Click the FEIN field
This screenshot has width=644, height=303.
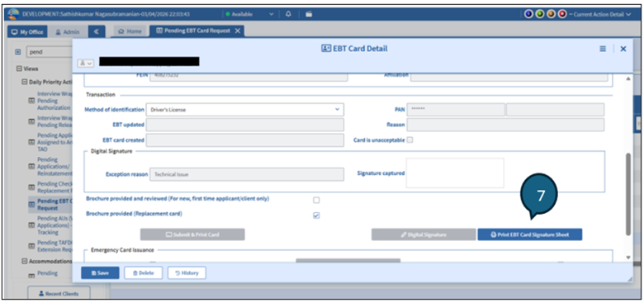pos(249,76)
